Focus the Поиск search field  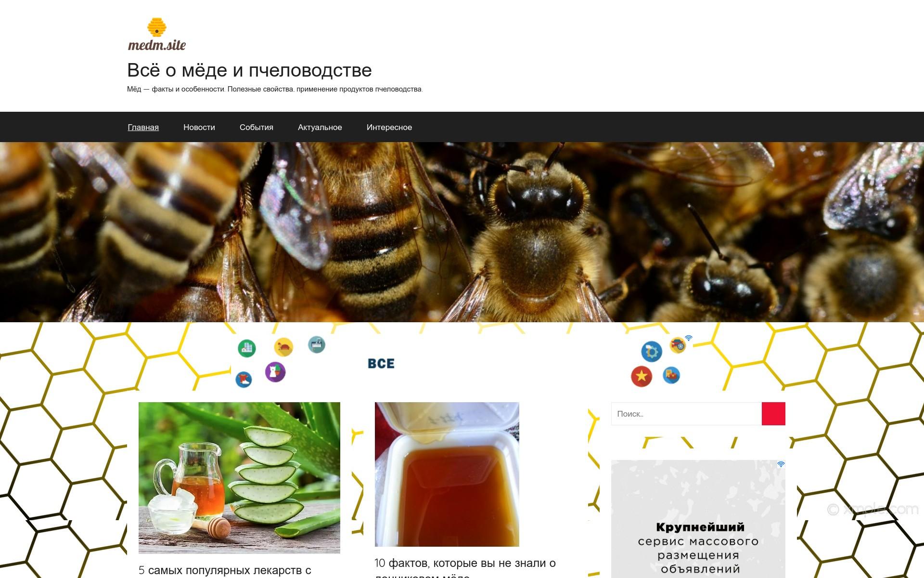point(686,414)
